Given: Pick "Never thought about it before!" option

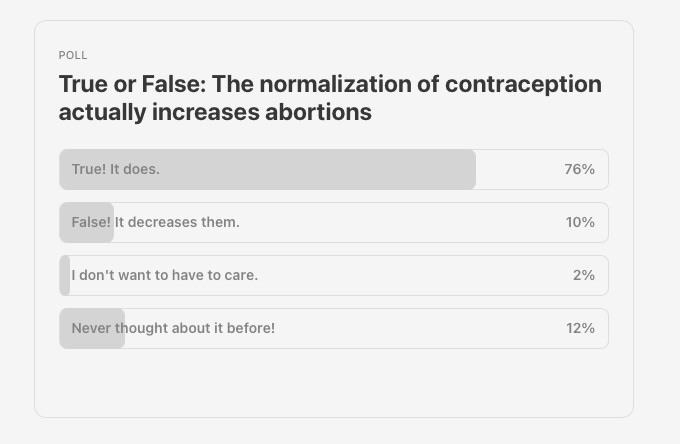Looking at the screenshot, I should [x=334, y=328].
